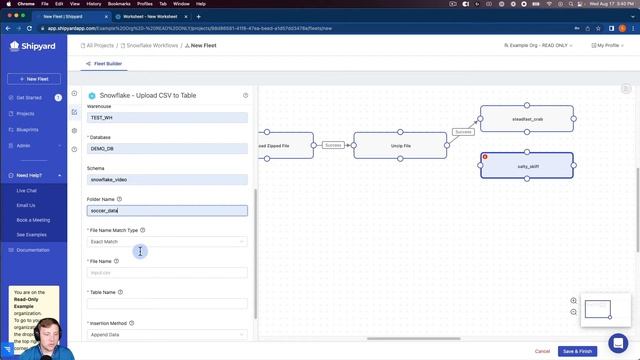Click help icon next to Upload CSV title

point(245,95)
